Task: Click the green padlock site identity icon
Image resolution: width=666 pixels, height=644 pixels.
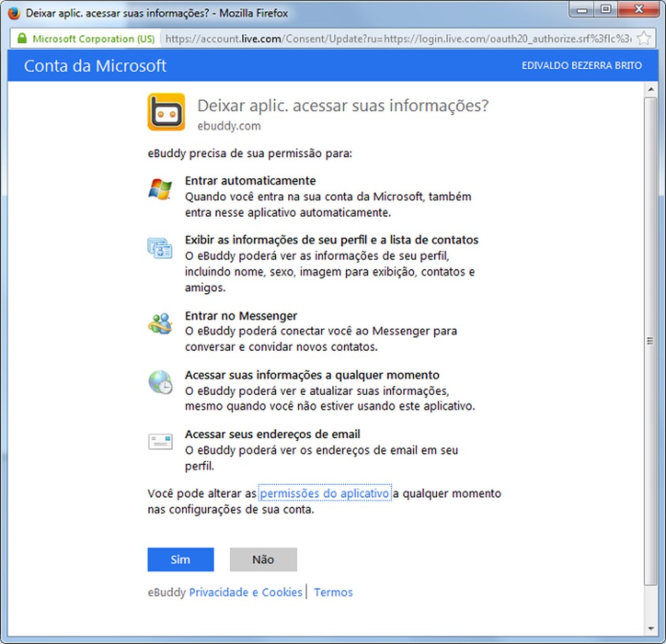Action: [22, 39]
